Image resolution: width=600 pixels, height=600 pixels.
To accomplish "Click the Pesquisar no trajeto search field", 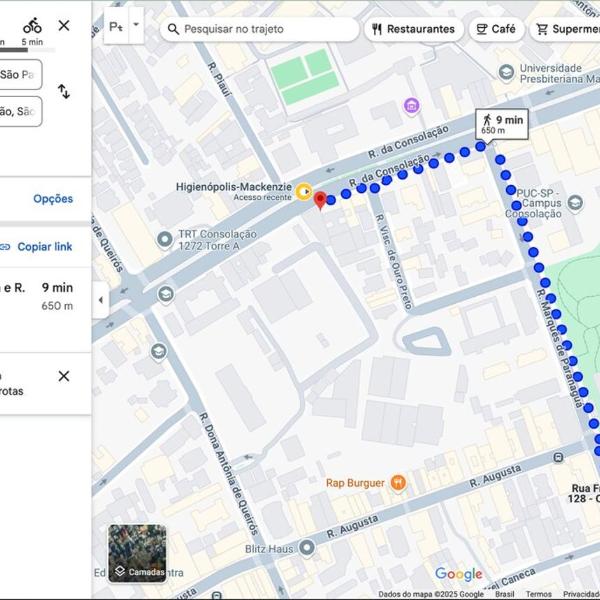I will point(259,29).
